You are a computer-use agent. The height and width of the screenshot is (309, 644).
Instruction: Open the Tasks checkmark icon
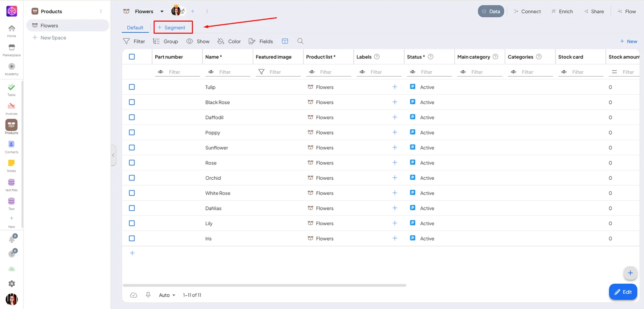[11, 87]
